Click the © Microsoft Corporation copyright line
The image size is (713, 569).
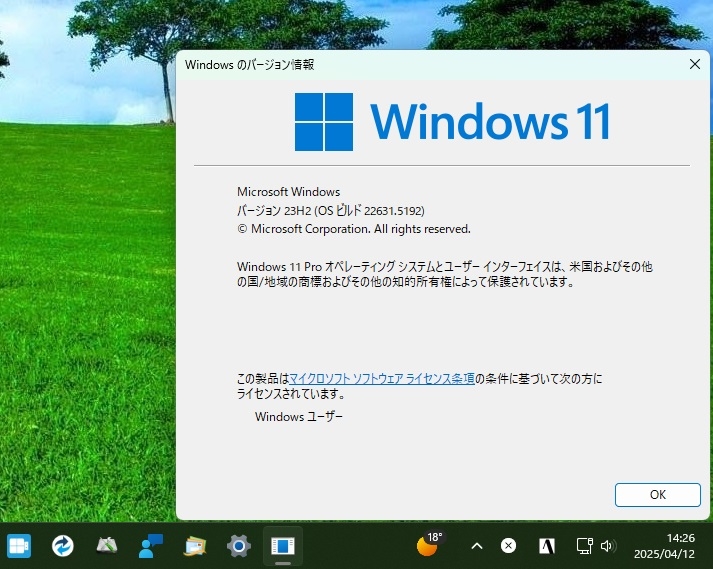[x=354, y=229]
